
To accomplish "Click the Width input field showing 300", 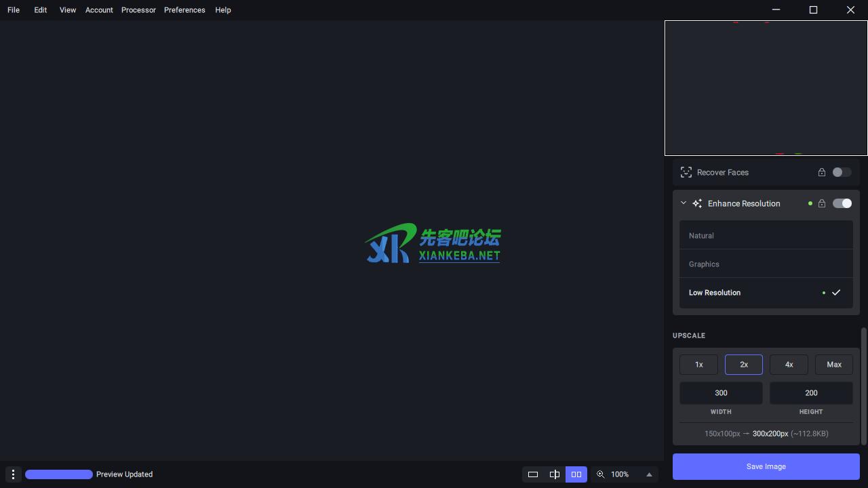I will click(x=721, y=393).
